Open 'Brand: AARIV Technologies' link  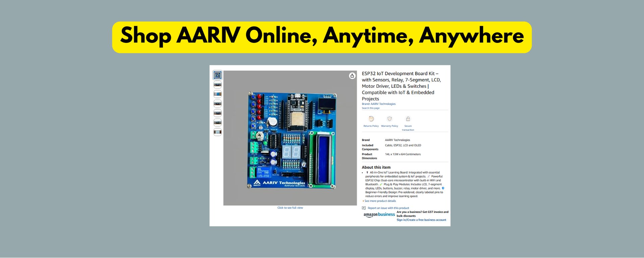tap(379, 104)
